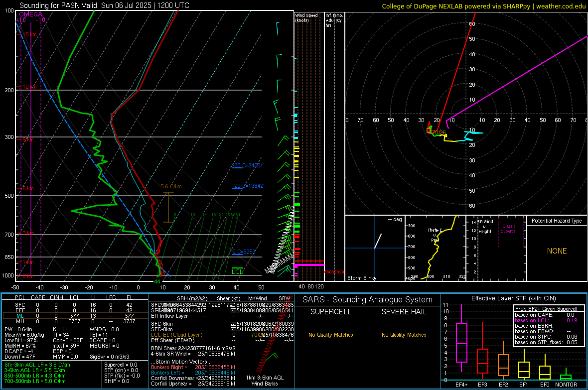The image size is (588, 390).
Task: Click the 'Corfidi Upshear' row
Action: pyautogui.click(x=193, y=384)
